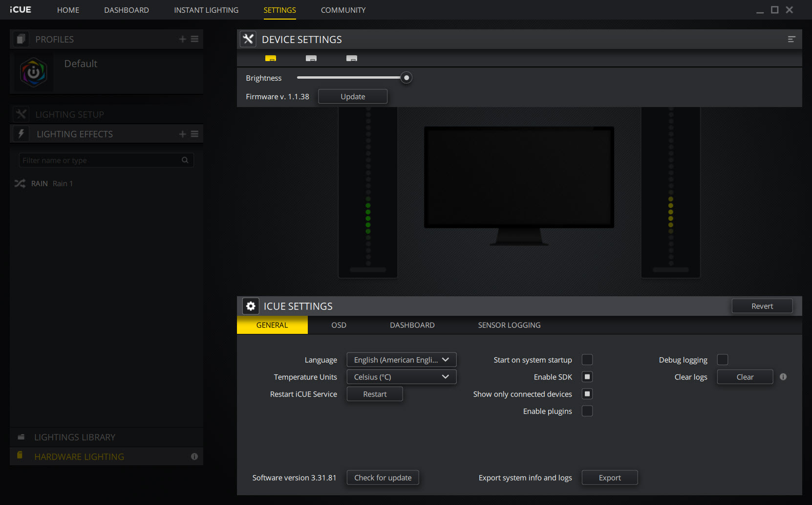The width and height of the screenshot is (812, 505).
Task: Export system info and logs
Action: click(x=610, y=478)
